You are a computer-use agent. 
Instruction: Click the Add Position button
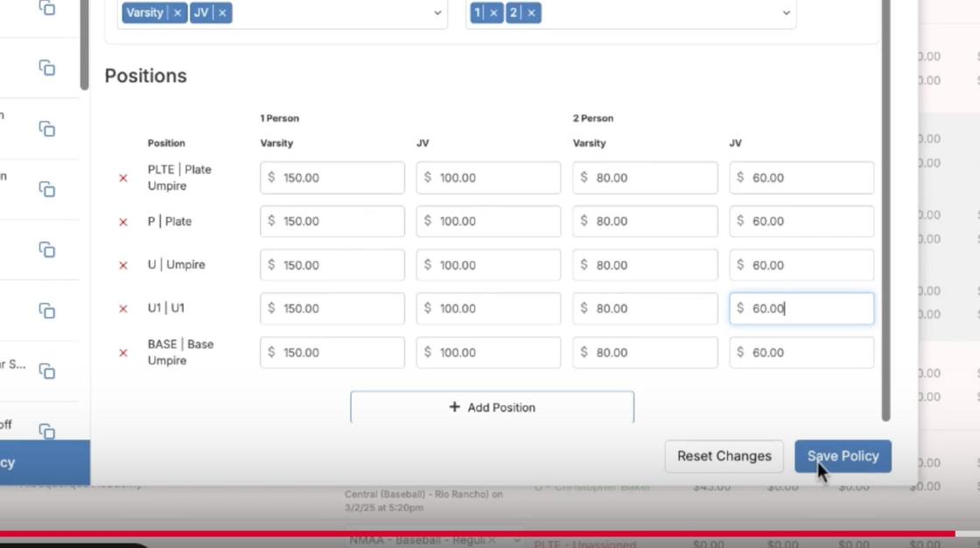(492, 407)
